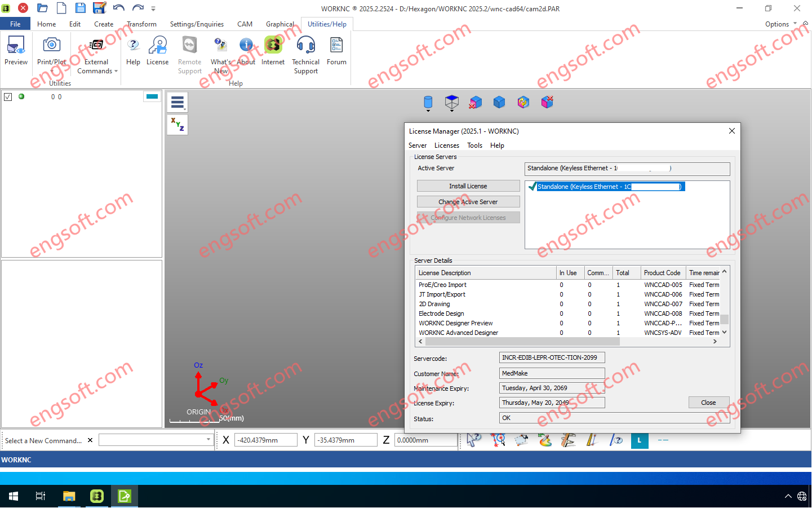Click the magenta cube with red X
Viewport: 812px width, 508px height.
(547, 102)
